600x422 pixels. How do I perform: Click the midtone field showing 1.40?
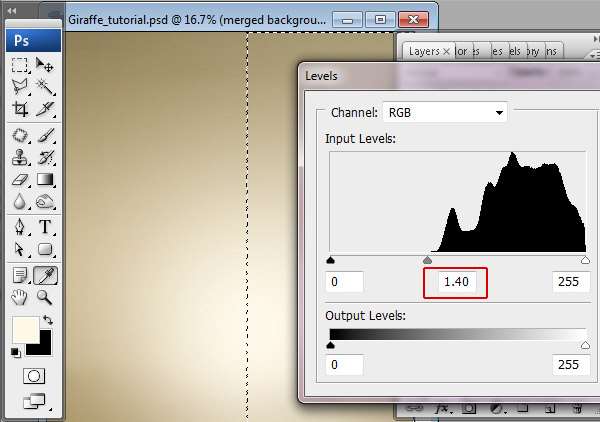(457, 282)
